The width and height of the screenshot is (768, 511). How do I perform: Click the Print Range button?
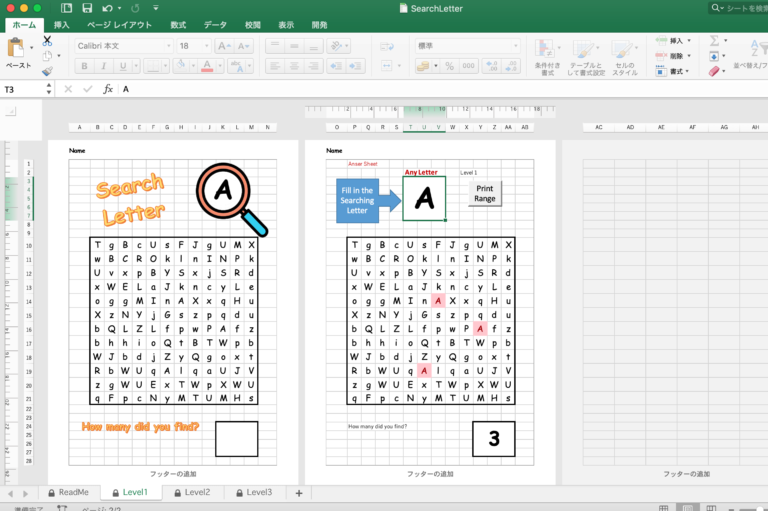485,194
